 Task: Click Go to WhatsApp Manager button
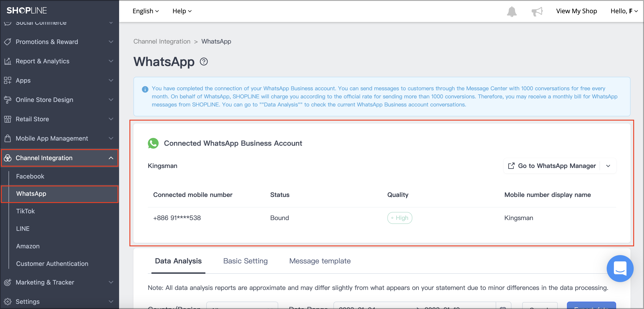pos(552,166)
